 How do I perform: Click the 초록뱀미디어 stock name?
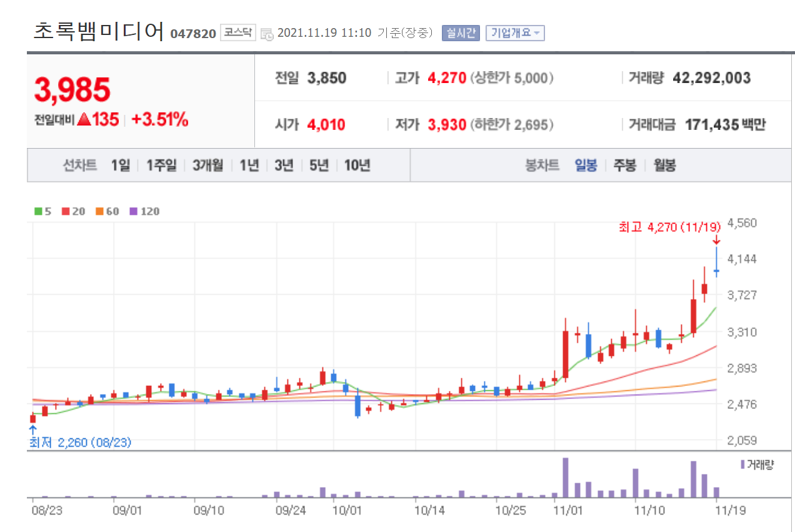point(99,31)
